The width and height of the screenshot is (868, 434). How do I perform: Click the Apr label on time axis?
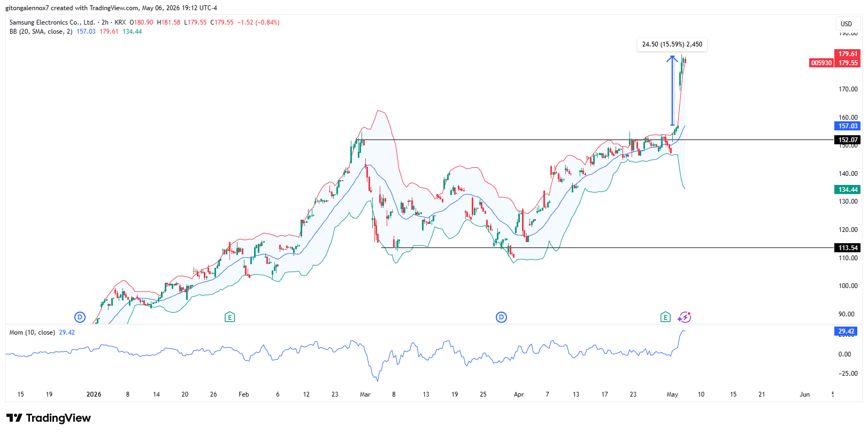[x=519, y=394]
